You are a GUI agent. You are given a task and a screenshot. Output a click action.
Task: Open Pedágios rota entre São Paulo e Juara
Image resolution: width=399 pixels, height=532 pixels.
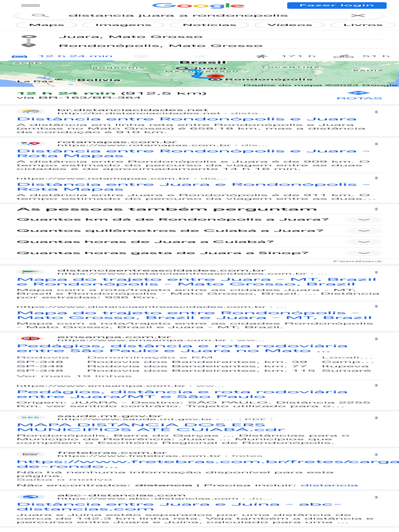[182, 348]
